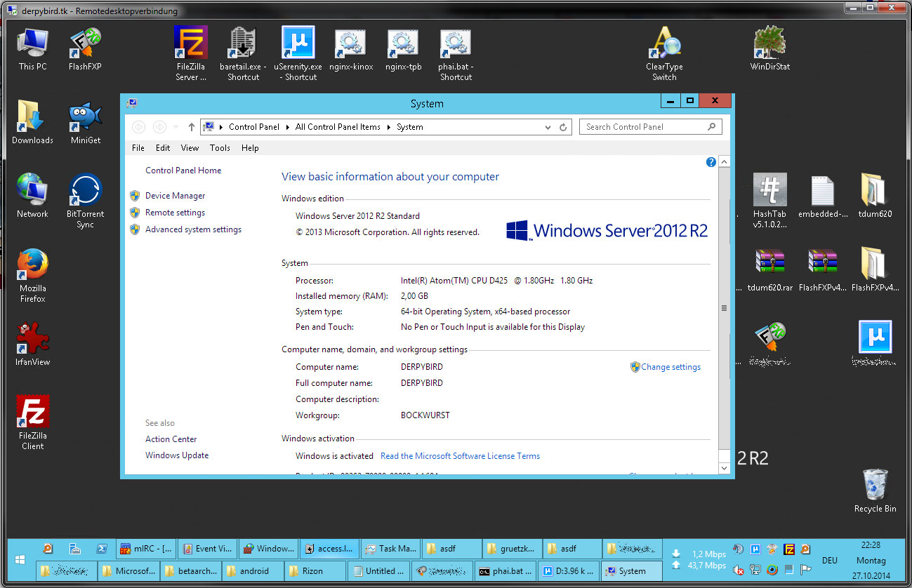Click the DEU language indicator

coord(829,561)
